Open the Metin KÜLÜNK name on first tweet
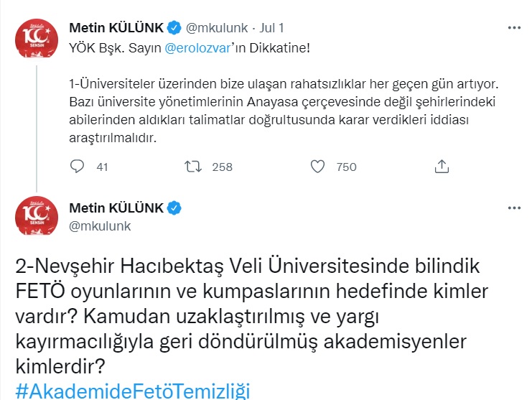This screenshot has height=400, width=532. point(116,28)
